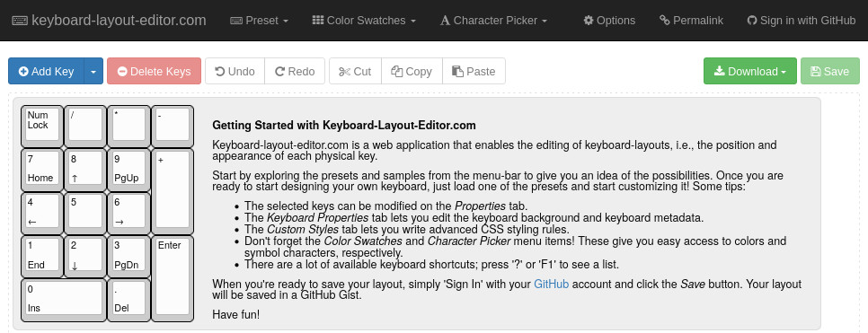Click the Redo button
This screenshot has width=868, height=333.
(x=295, y=72)
